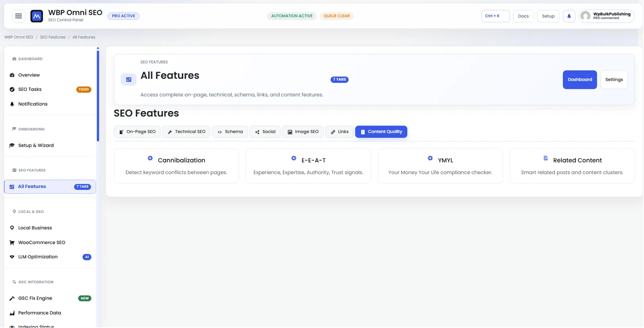Click the WBP Omni SEO logo icon
This screenshot has width=644, height=328.
click(37, 16)
